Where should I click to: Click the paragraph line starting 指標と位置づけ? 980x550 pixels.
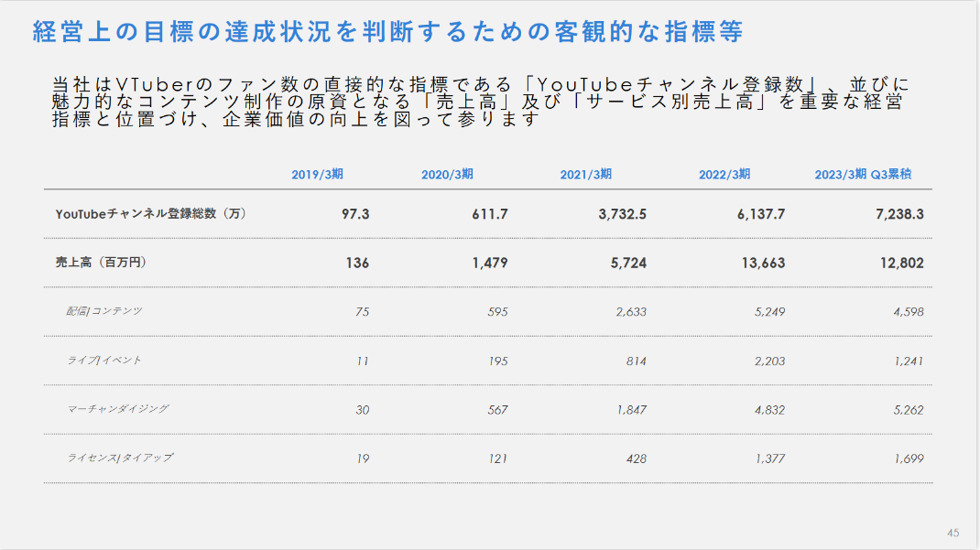pos(295,119)
